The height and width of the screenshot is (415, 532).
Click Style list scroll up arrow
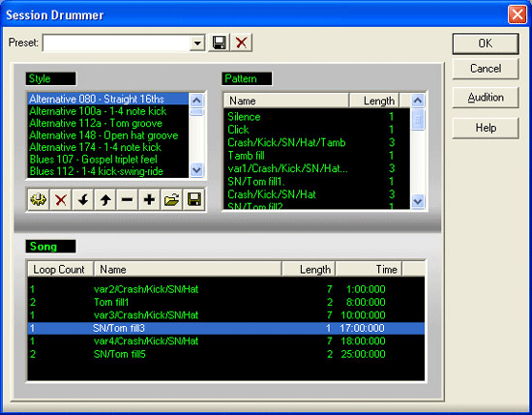[196, 101]
